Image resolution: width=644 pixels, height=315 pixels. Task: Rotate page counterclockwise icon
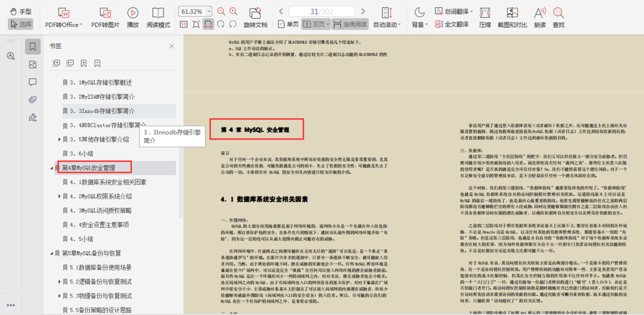click(233, 24)
